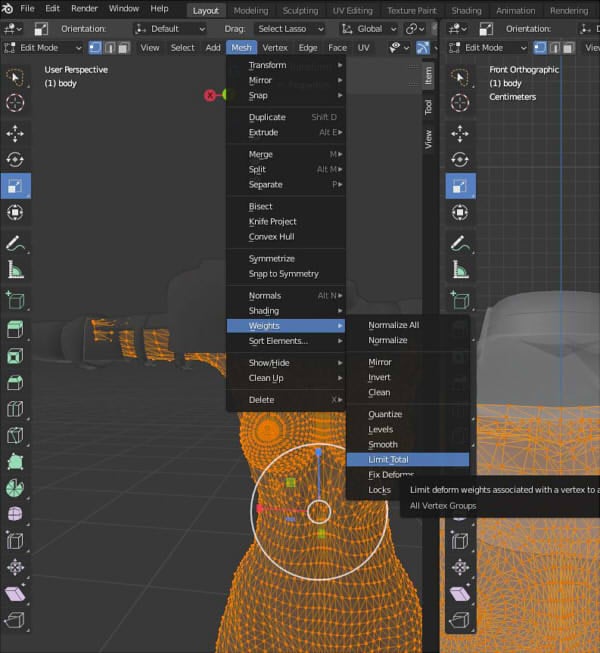The height and width of the screenshot is (653, 600).
Task: Open the Global transform orientation dropdown
Action: pyautogui.click(x=368, y=29)
